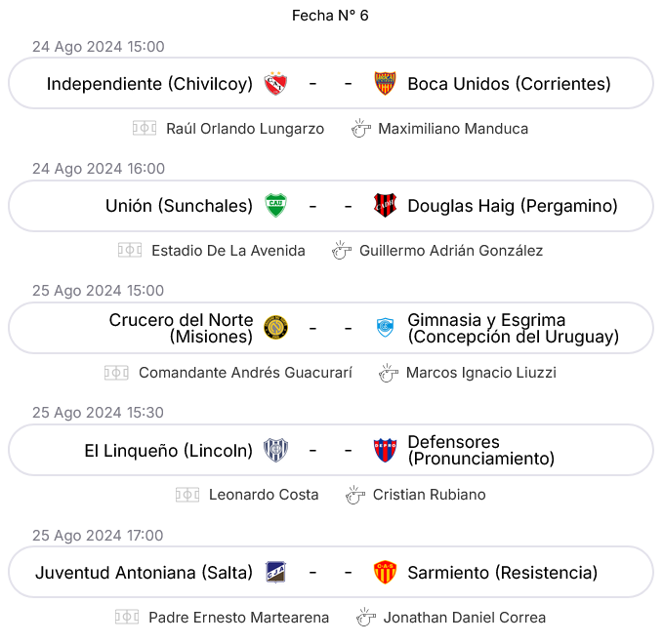Click the whistle icon beside Maximiliano Manduca
The height and width of the screenshot is (644, 664).
[x=360, y=129]
